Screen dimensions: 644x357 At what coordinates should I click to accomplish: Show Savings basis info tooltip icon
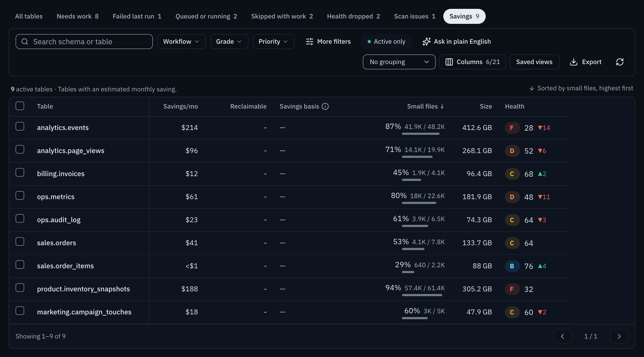(325, 106)
